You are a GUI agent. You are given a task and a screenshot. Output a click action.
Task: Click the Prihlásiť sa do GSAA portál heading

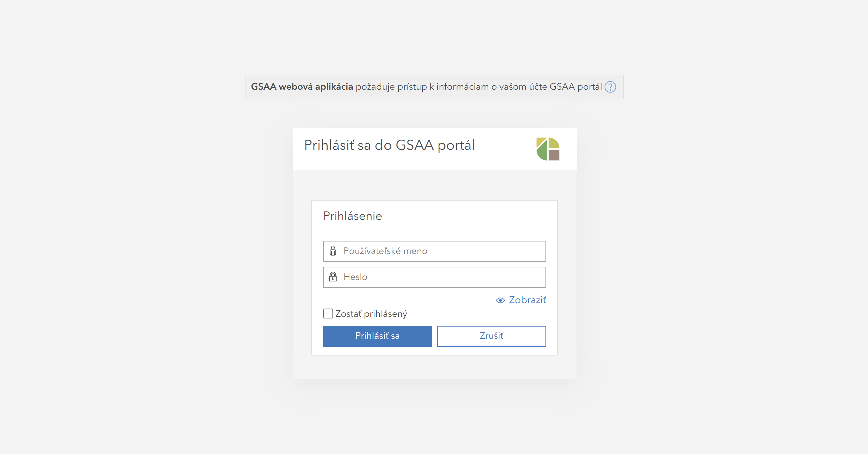(389, 145)
